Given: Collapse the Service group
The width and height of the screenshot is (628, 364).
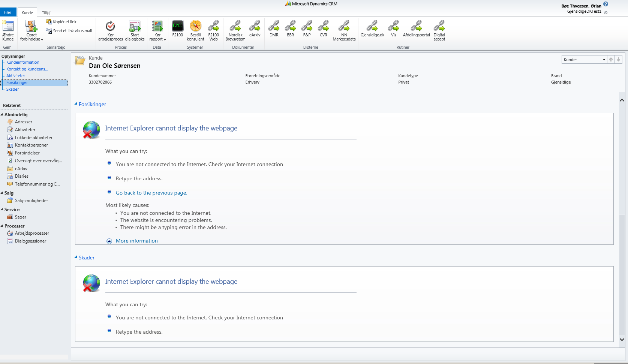Looking at the screenshot, I should point(2,210).
